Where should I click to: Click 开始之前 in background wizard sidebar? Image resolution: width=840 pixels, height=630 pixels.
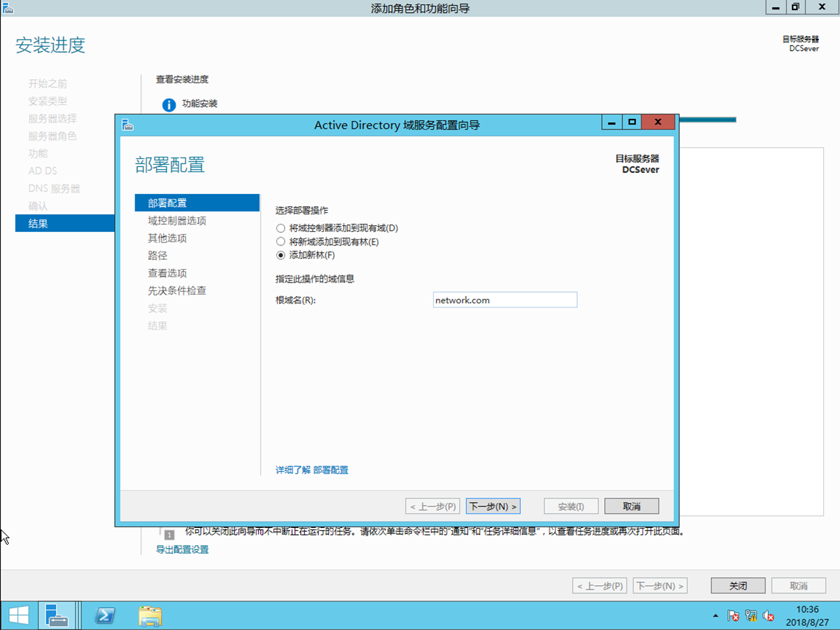click(47, 84)
